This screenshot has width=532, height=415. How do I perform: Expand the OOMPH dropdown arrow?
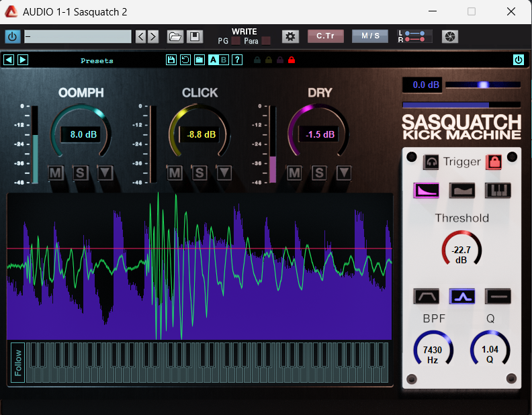tap(105, 173)
